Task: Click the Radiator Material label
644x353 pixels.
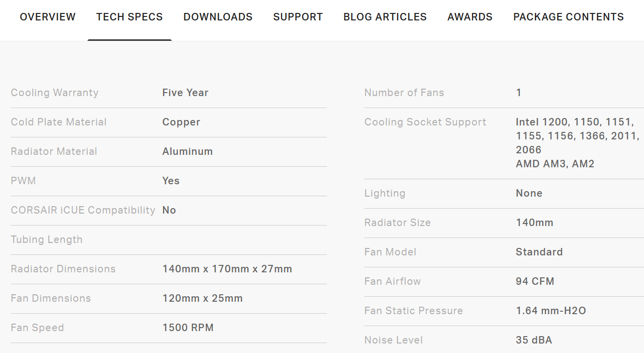Action: click(x=54, y=151)
